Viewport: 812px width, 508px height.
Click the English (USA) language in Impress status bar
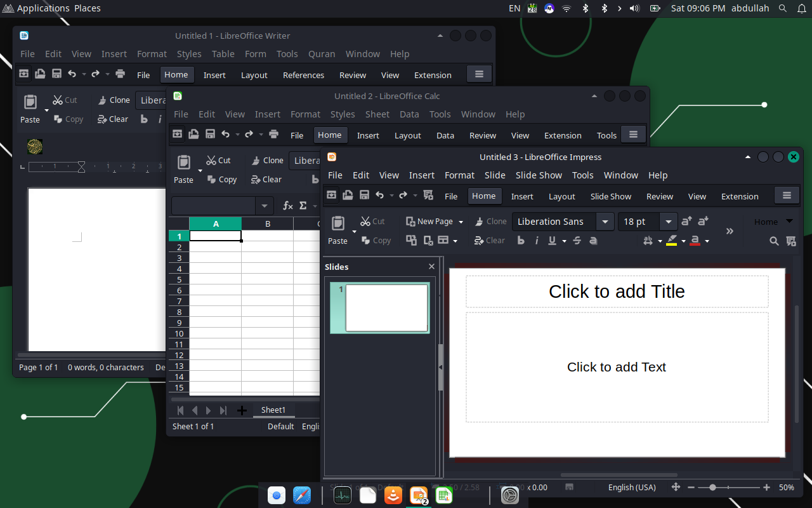pyautogui.click(x=632, y=487)
